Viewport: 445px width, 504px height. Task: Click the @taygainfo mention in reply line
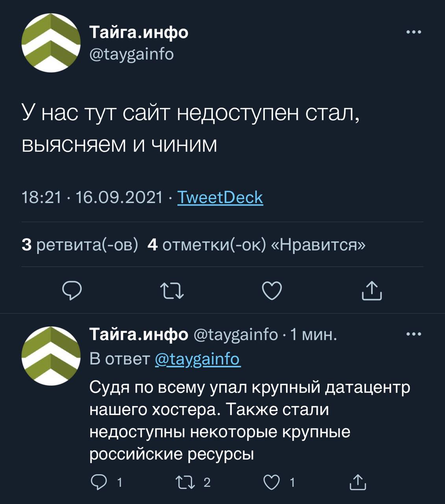(198, 359)
